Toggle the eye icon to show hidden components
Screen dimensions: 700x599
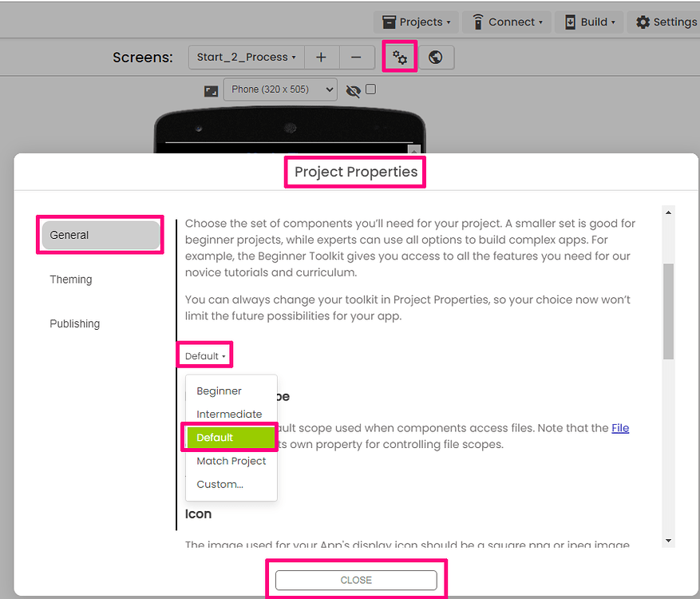tap(354, 90)
